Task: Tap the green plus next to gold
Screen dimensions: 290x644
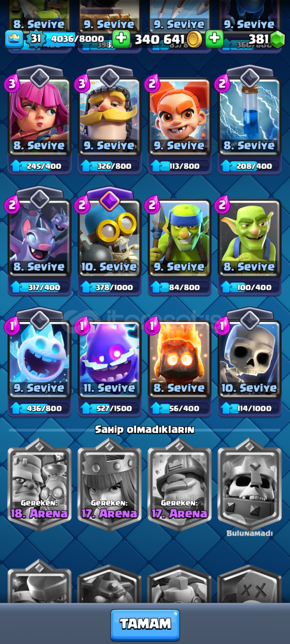Action: tap(214, 39)
